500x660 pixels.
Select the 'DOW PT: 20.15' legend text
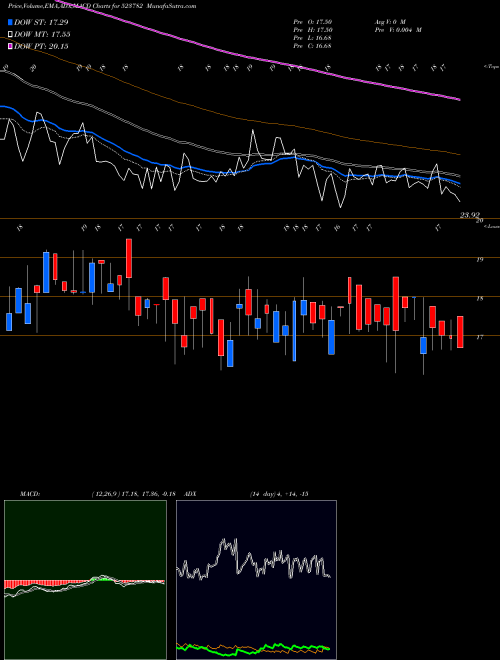[x=41, y=46]
